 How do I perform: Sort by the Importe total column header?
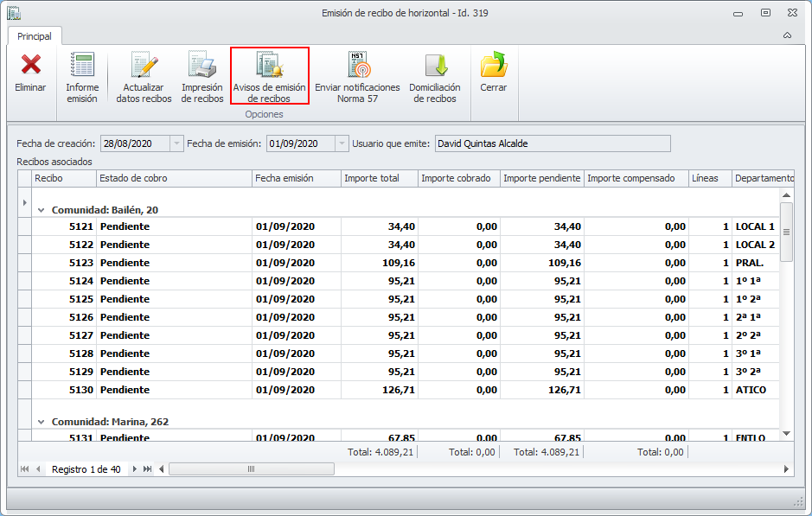378,178
